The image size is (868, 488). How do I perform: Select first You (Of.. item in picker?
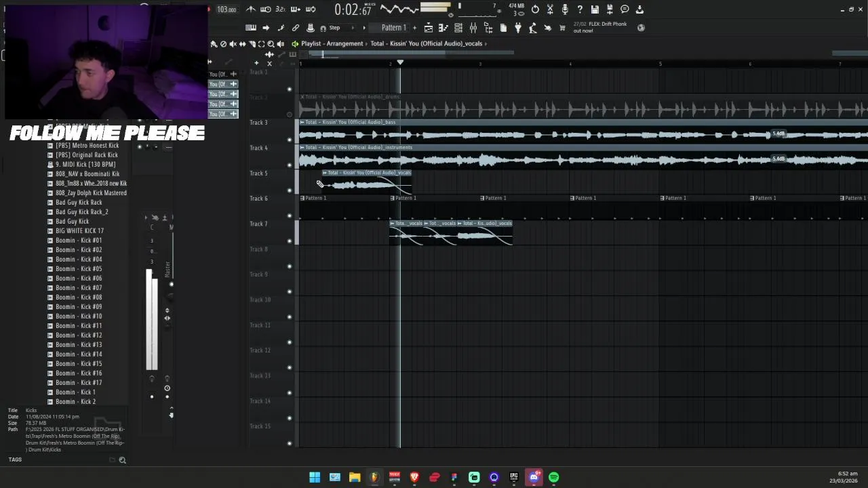223,75
